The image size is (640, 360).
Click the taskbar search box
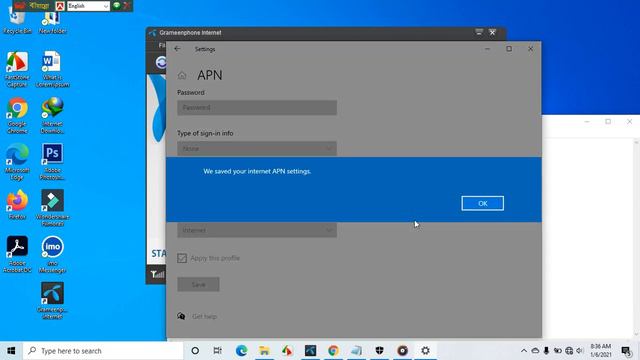click(x=103, y=351)
